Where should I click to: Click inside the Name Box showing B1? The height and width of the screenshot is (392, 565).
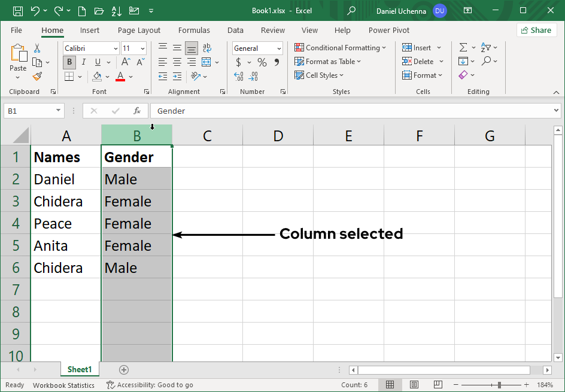pos(29,111)
